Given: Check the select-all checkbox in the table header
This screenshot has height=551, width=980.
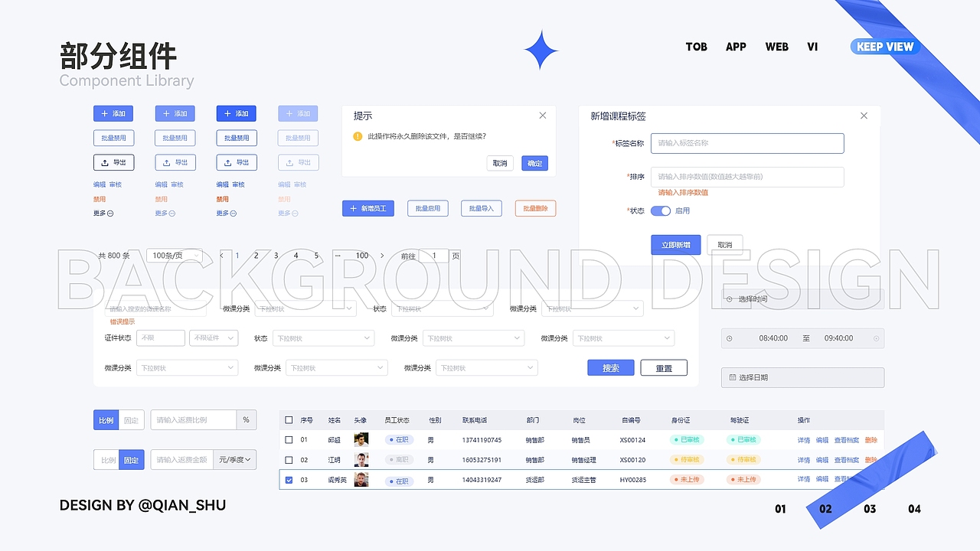Looking at the screenshot, I should click(289, 419).
